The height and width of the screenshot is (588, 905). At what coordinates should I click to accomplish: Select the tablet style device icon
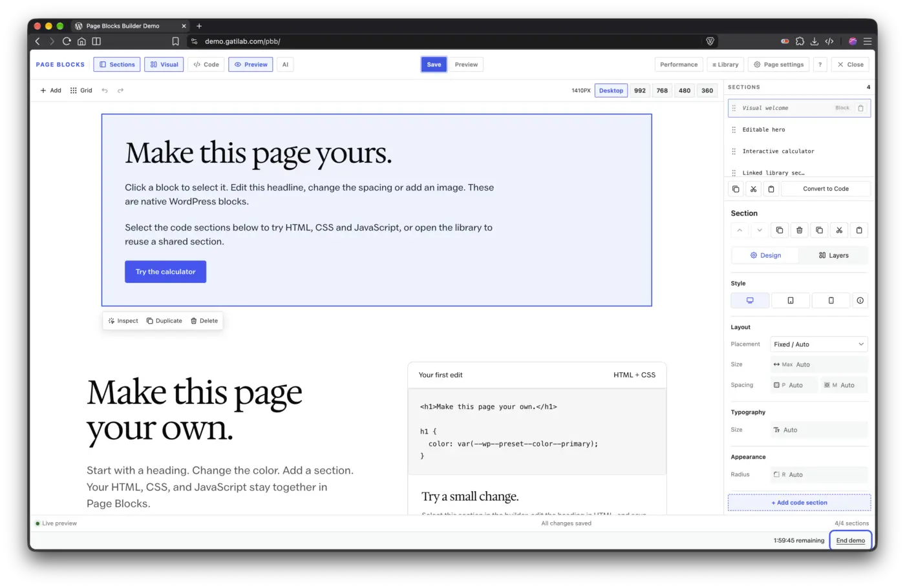click(x=791, y=300)
